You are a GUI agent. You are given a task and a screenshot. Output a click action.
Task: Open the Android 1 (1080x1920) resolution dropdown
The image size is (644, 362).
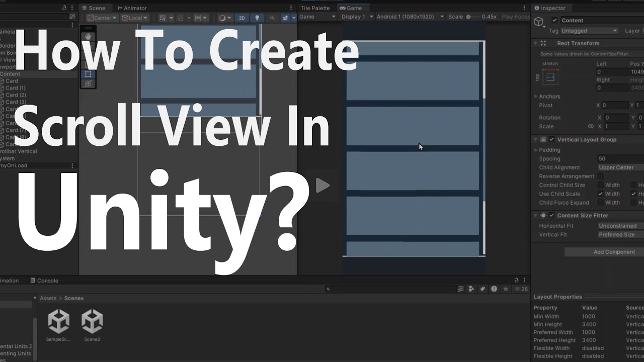(x=411, y=17)
